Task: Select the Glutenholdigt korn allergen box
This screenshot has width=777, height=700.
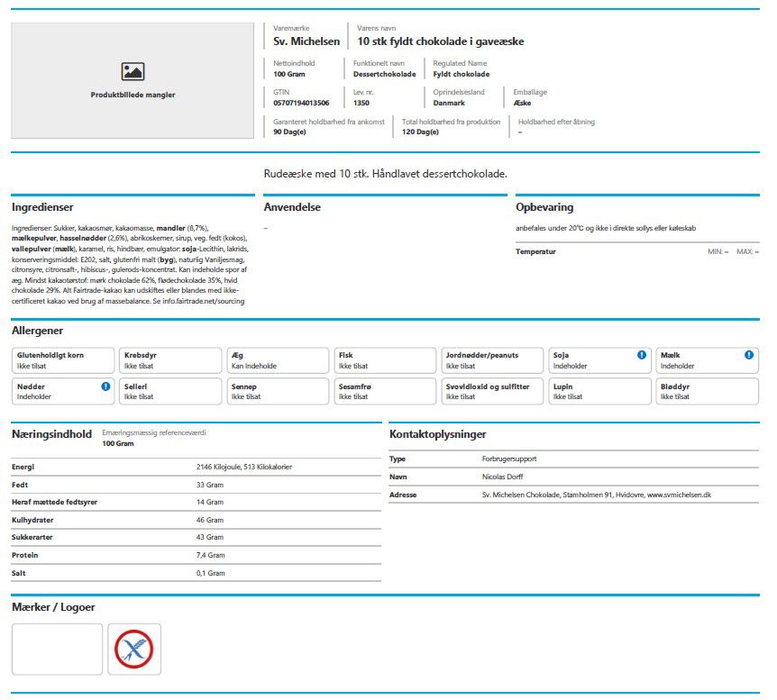Action: pyautogui.click(x=63, y=360)
